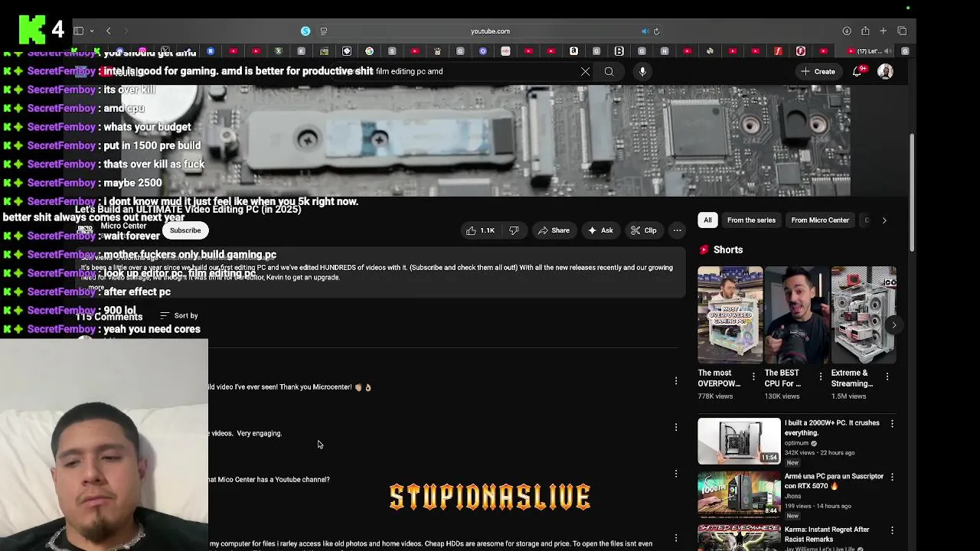Viewport: 980px width, 551px height.
Task: Open options for 'The BEST CPU For' Short
Action: pyautogui.click(x=820, y=377)
